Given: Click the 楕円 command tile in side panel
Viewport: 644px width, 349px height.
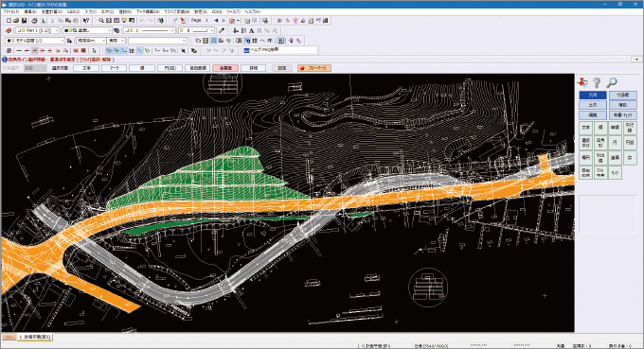Looking at the screenshot, I should pos(585,158).
